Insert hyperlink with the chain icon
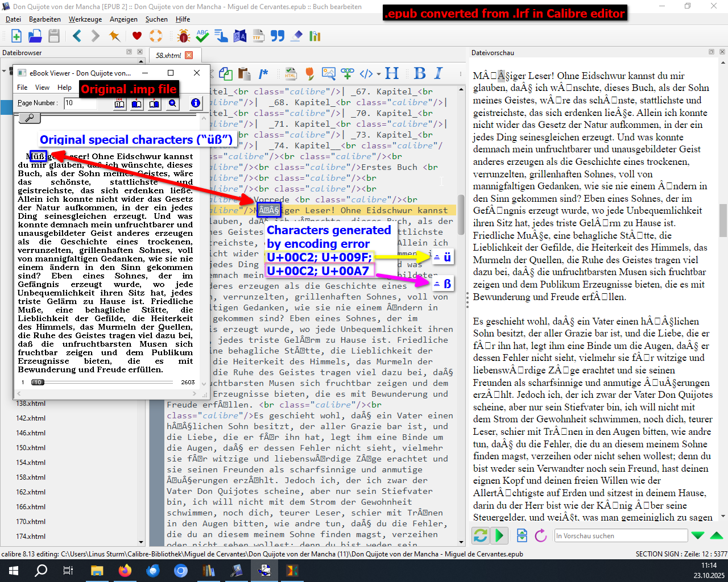 pyautogui.click(x=348, y=73)
